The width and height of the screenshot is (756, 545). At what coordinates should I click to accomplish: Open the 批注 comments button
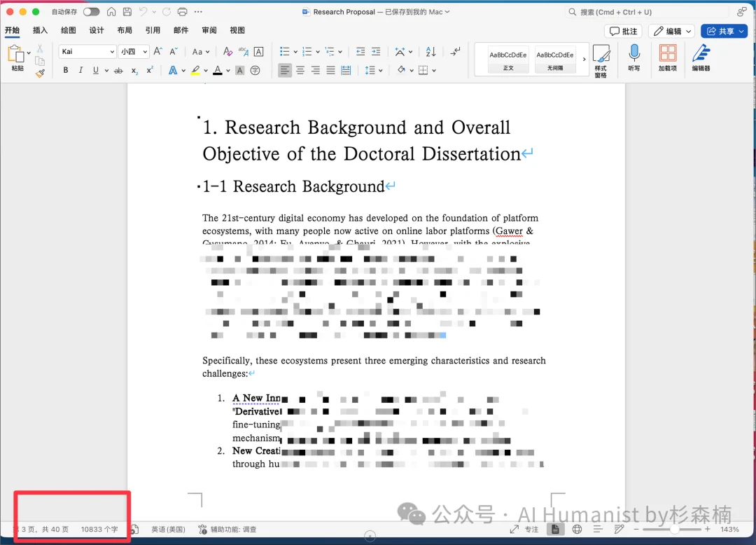(622, 31)
